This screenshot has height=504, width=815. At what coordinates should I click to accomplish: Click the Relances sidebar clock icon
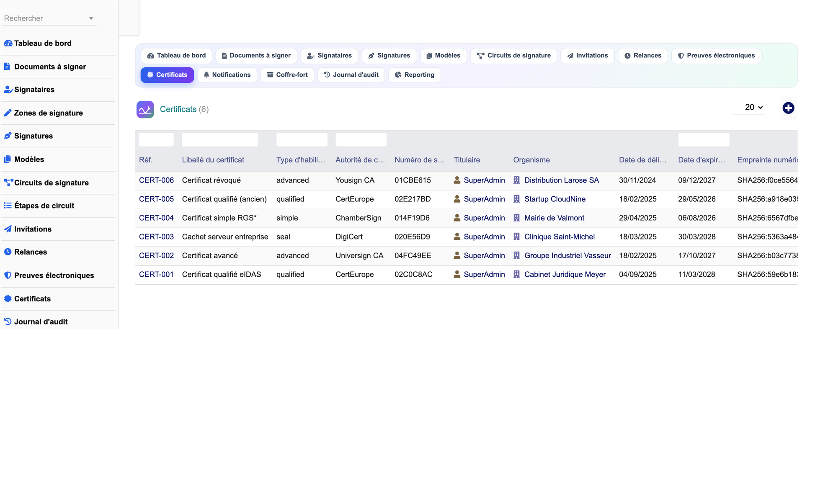pos(8,252)
